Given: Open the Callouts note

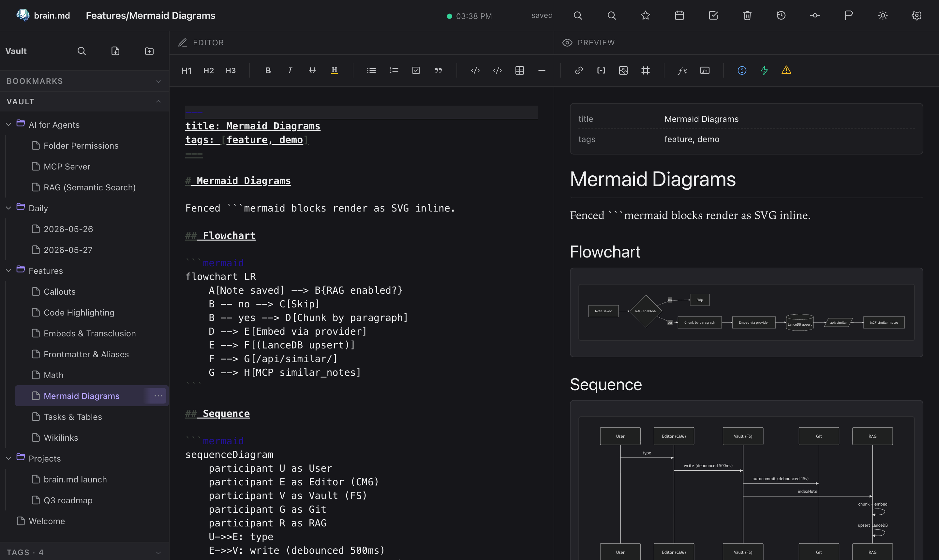Looking at the screenshot, I should pos(60,292).
